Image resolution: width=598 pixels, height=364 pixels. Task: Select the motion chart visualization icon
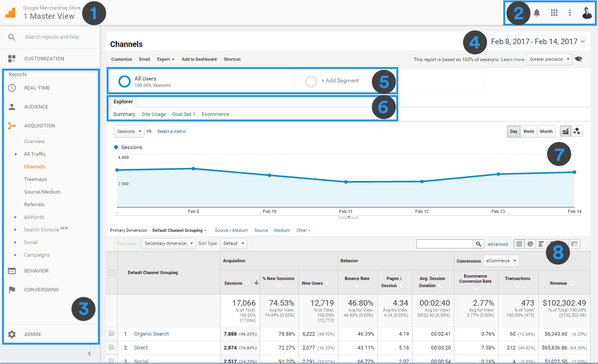pyautogui.click(x=577, y=131)
